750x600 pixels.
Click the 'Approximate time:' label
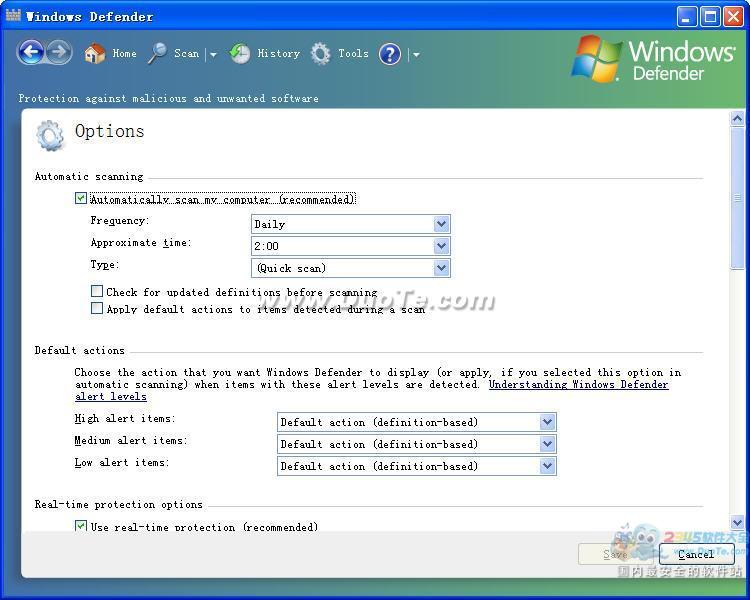click(141, 243)
